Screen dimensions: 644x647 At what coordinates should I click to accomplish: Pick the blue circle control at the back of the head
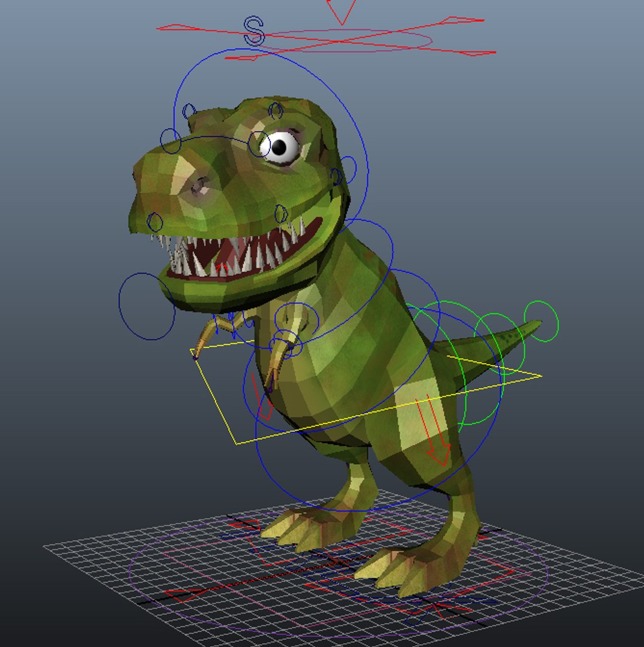coord(347,170)
